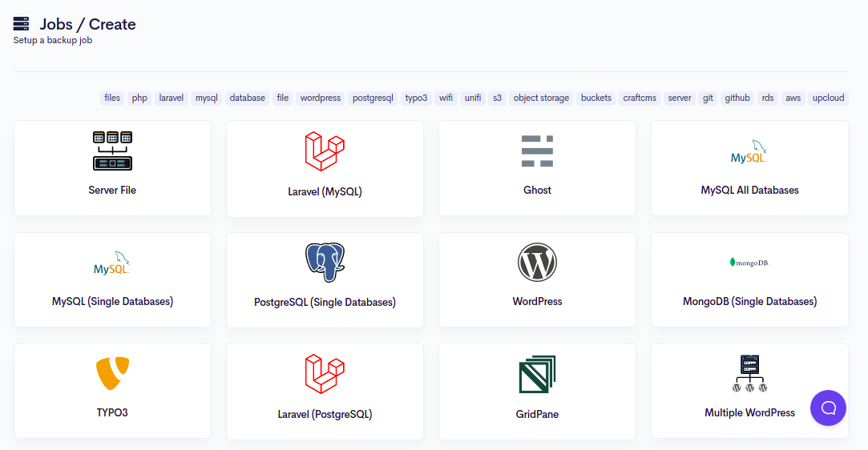Click the 'Jobs / Create' page heading

click(x=87, y=24)
